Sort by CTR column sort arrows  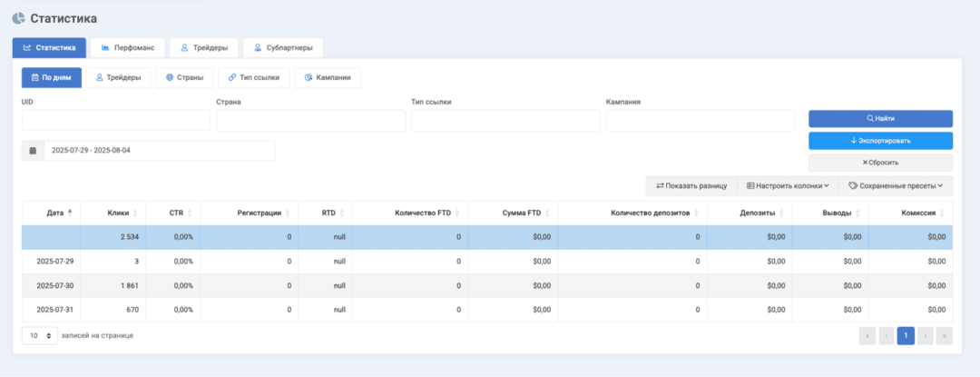coord(190,213)
